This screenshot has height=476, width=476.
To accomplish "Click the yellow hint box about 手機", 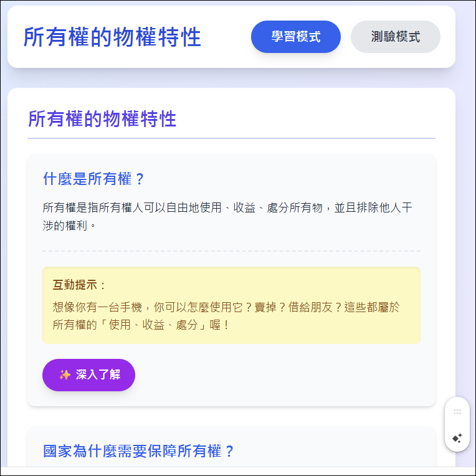I will (231, 305).
